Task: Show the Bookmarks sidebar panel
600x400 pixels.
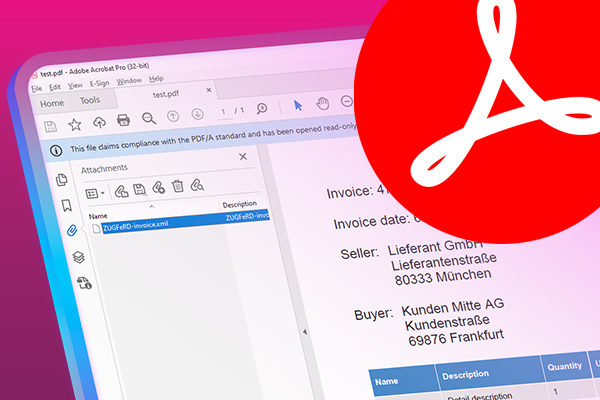Action: (x=66, y=206)
